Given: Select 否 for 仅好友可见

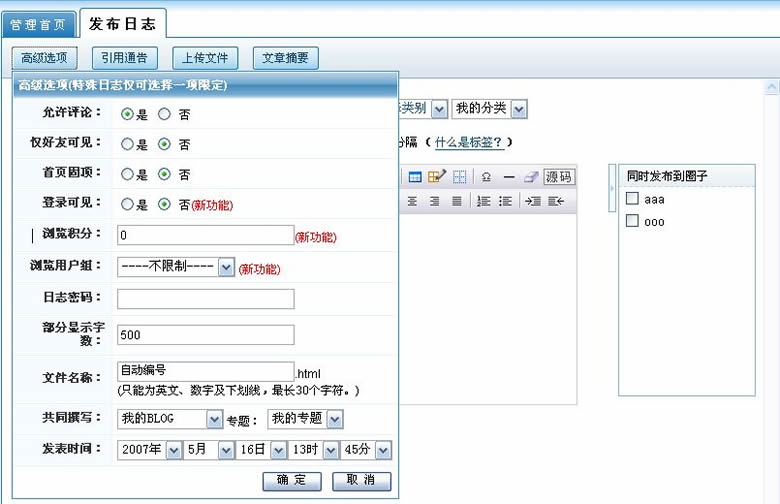Looking at the screenshot, I should (x=164, y=144).
